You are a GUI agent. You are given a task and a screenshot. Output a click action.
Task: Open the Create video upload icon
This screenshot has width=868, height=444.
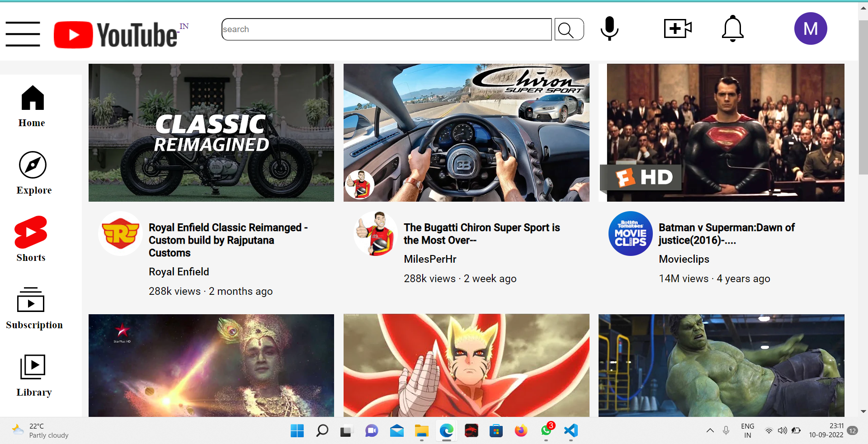[x=676, y=28]
